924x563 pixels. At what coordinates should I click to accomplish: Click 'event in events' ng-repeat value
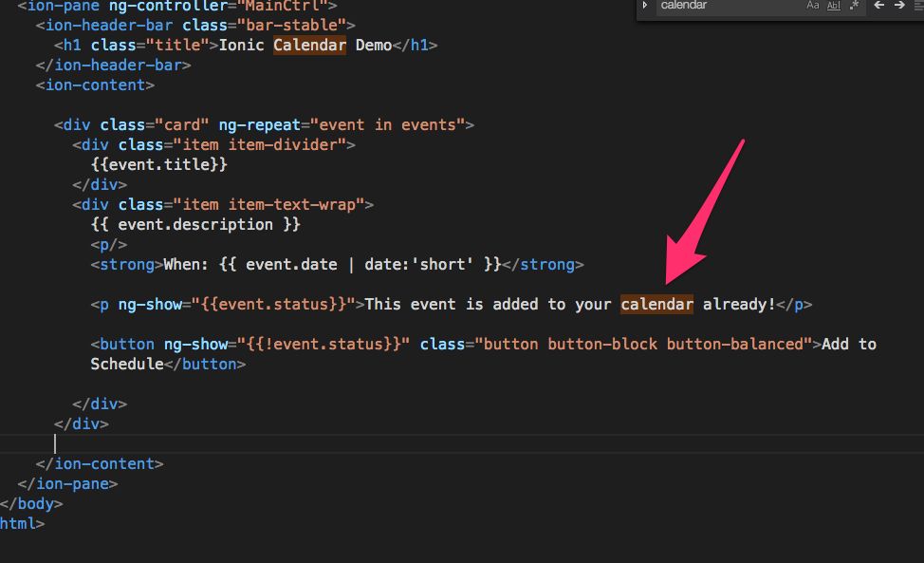392,124
